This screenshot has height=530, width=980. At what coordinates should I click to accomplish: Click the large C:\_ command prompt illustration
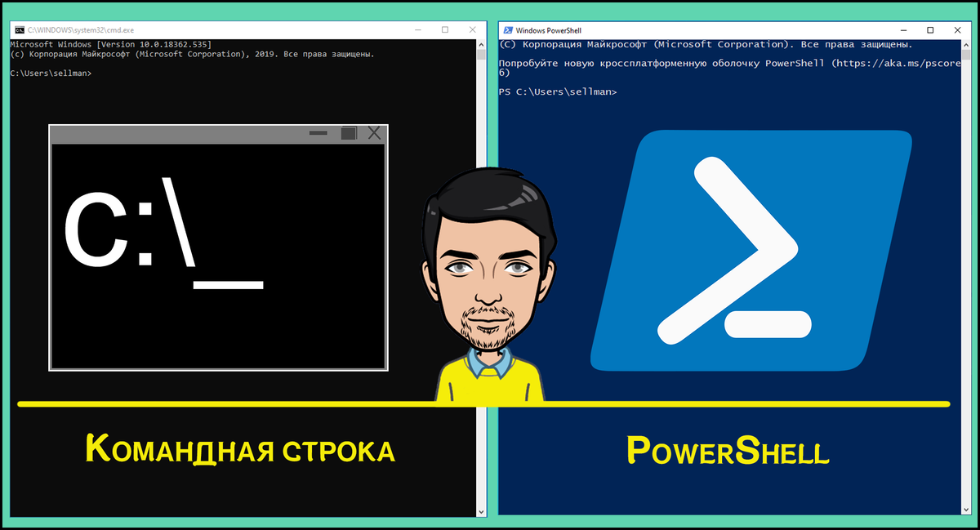[x=218, y=247]
